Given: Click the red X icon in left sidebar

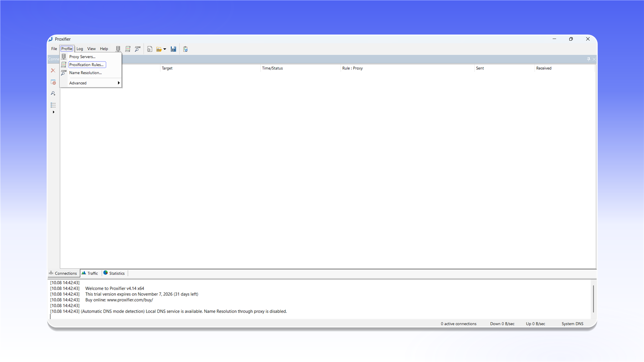Looking at the screenshot, I should [x=53, y=70].
